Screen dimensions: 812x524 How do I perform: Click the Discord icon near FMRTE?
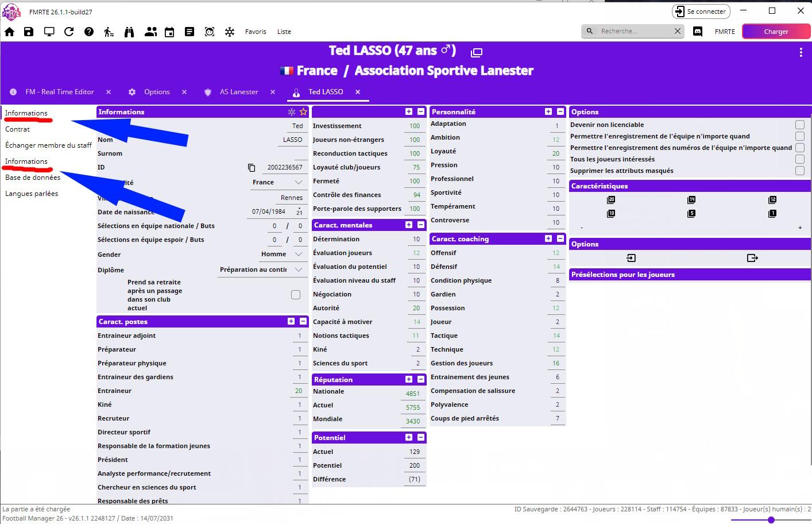pyautogui.click(x=698, y=32)
